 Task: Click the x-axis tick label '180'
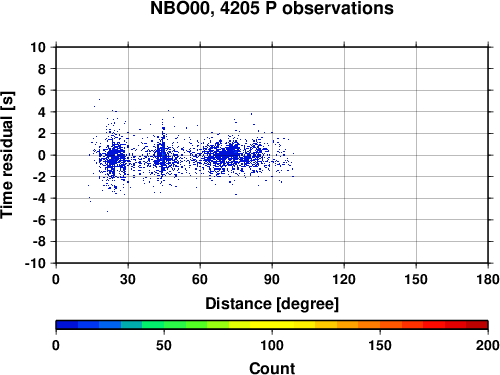coord(488,279)
